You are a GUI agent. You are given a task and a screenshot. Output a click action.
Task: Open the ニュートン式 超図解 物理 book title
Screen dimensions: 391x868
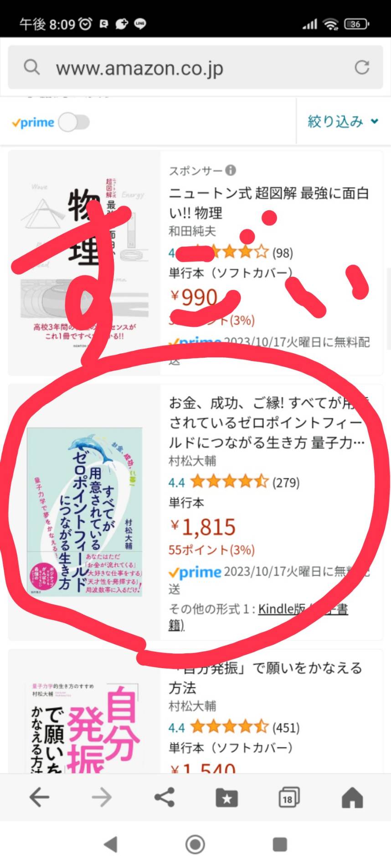269,203
